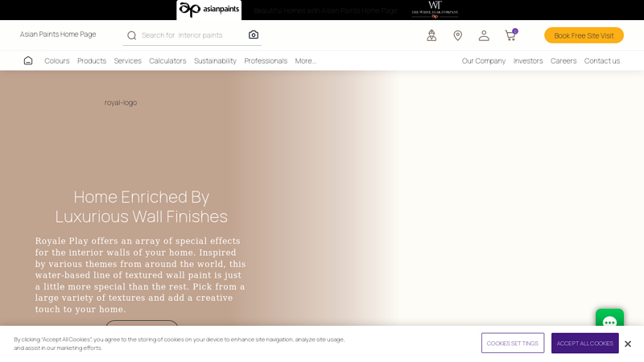Open the Calculators menu

coord(167,61)
